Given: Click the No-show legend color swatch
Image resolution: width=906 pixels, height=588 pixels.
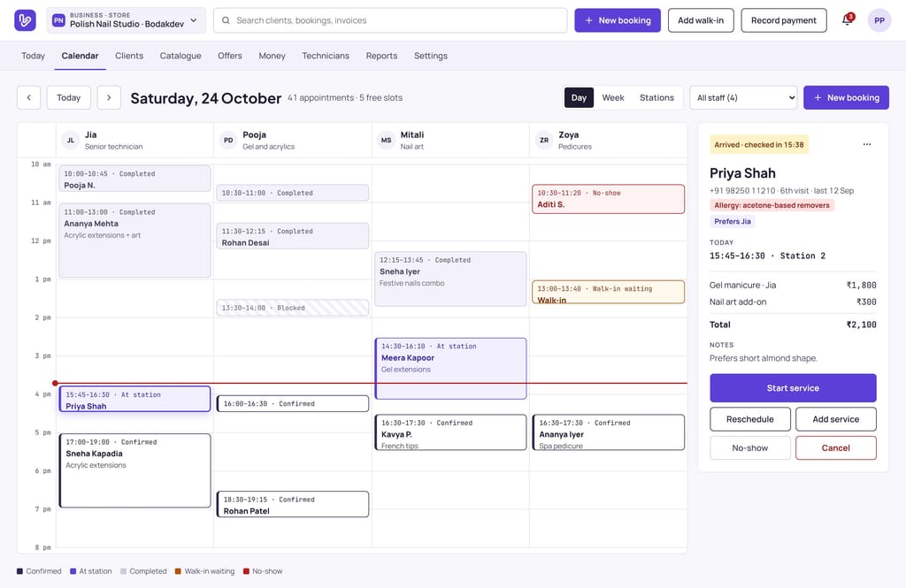Looking at the screenshot, I should [246, 571].
